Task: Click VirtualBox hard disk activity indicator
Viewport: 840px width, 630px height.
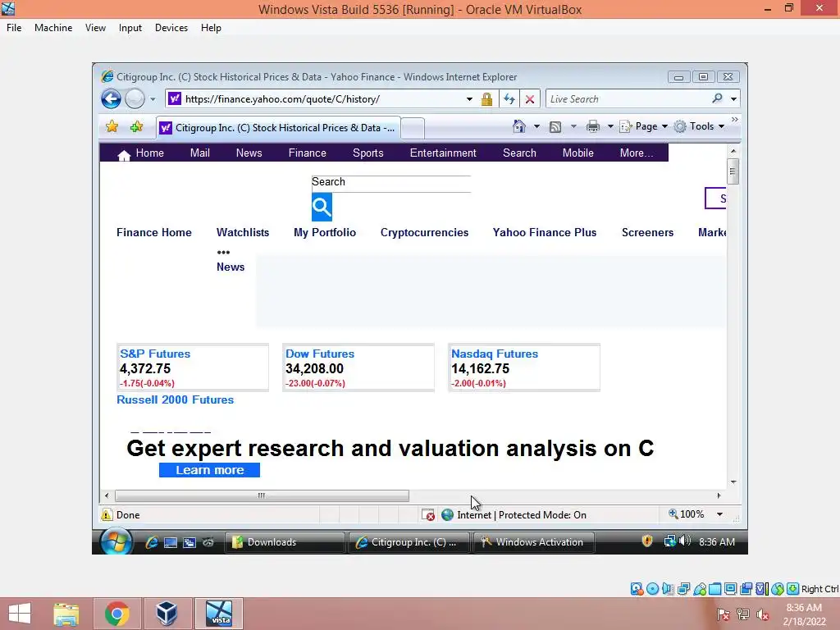Action: [x=637, y=589]
